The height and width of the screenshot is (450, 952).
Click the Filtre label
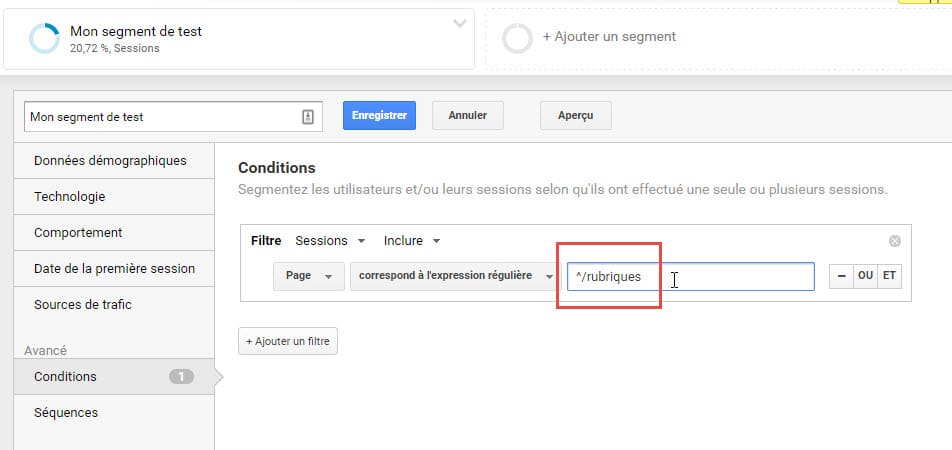(x=266, y=241)
